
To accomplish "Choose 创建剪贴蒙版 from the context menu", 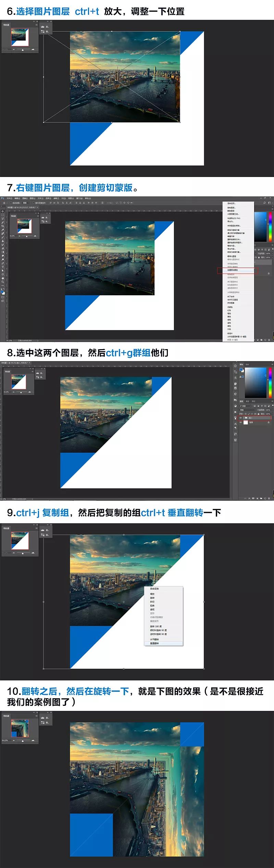I will click(x=233, y=270).
